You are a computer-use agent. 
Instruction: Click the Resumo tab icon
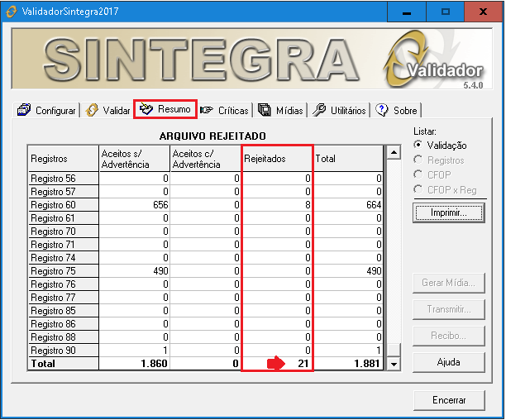(x=146, y=109)
